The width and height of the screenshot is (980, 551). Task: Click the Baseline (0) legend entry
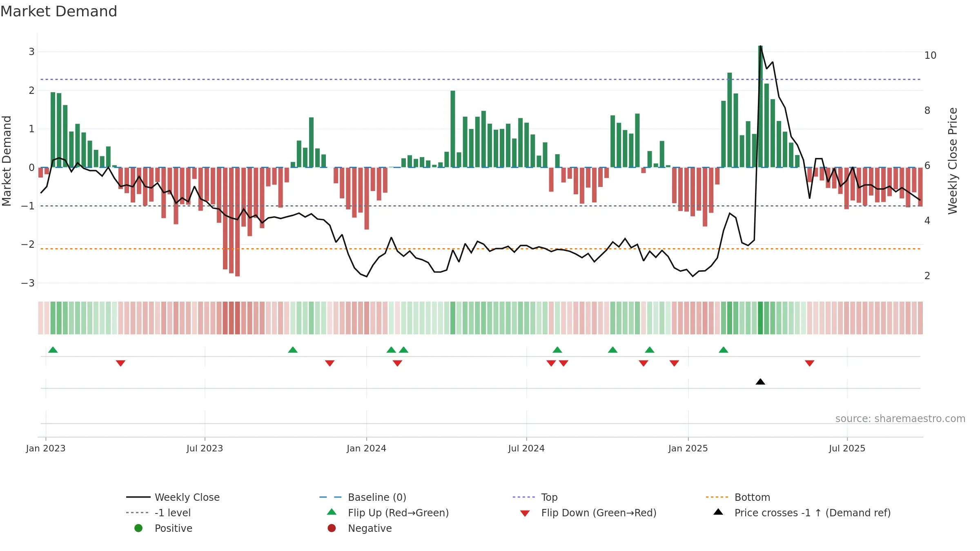(x=363, y=497)
